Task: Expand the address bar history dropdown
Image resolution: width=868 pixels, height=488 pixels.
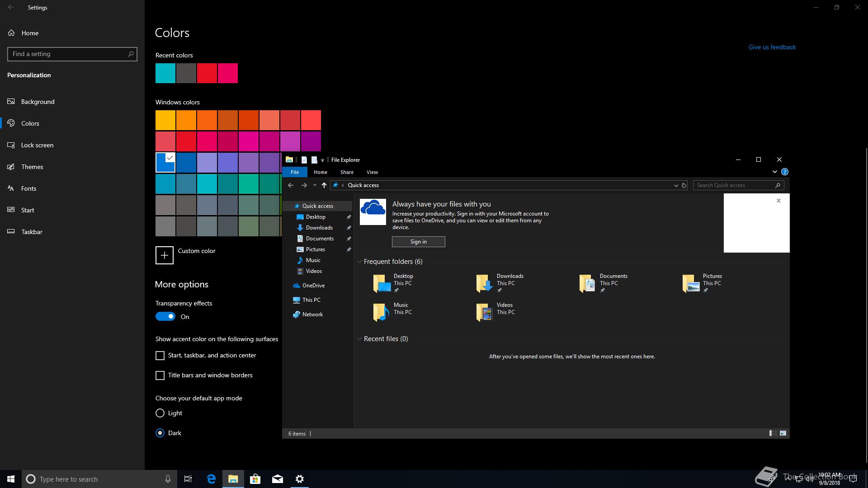Action: tap(676, 185)
